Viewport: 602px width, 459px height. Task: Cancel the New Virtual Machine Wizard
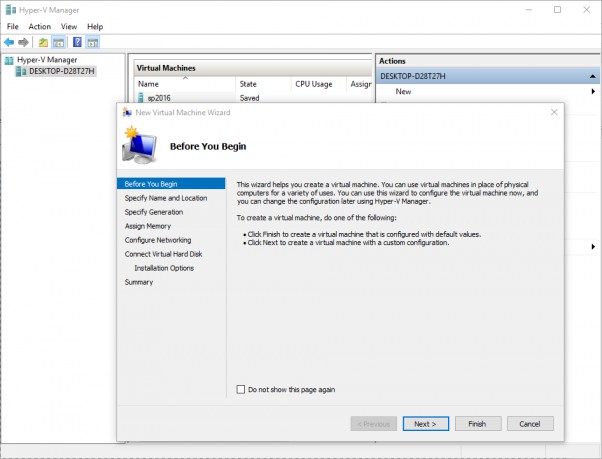[x=530, y=424]
